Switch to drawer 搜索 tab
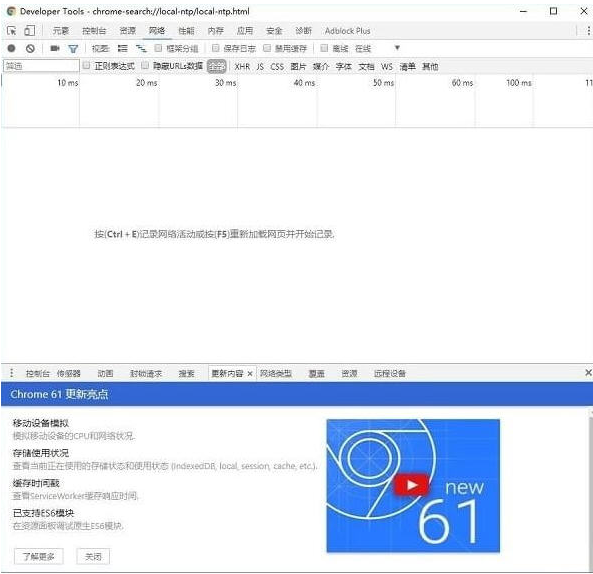 (186, 374)
